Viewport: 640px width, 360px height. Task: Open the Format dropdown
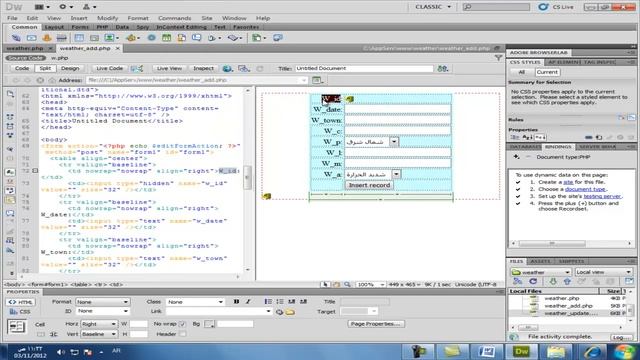coord(102,302)
